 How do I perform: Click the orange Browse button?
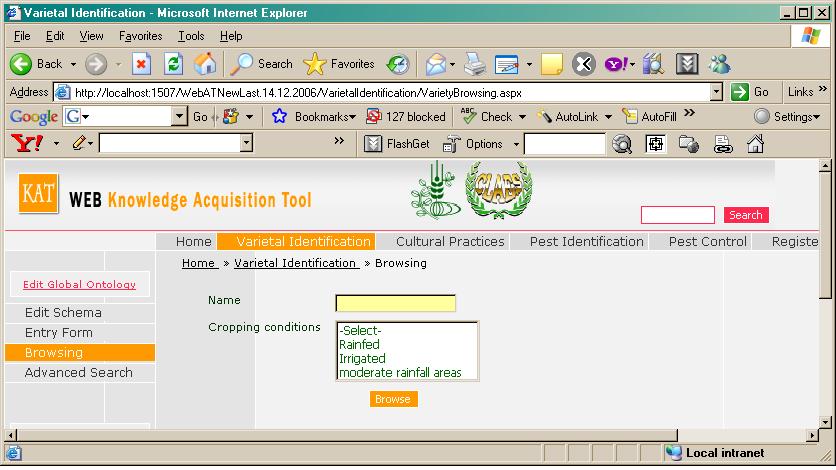click(393, 399)
